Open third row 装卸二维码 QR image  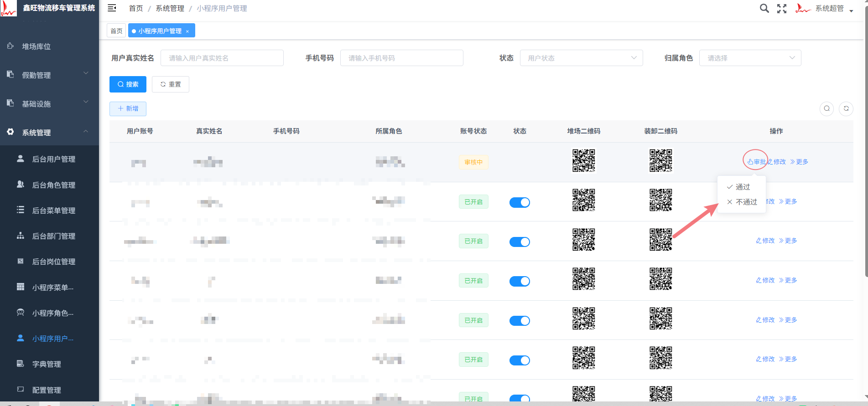pos(661,240)
